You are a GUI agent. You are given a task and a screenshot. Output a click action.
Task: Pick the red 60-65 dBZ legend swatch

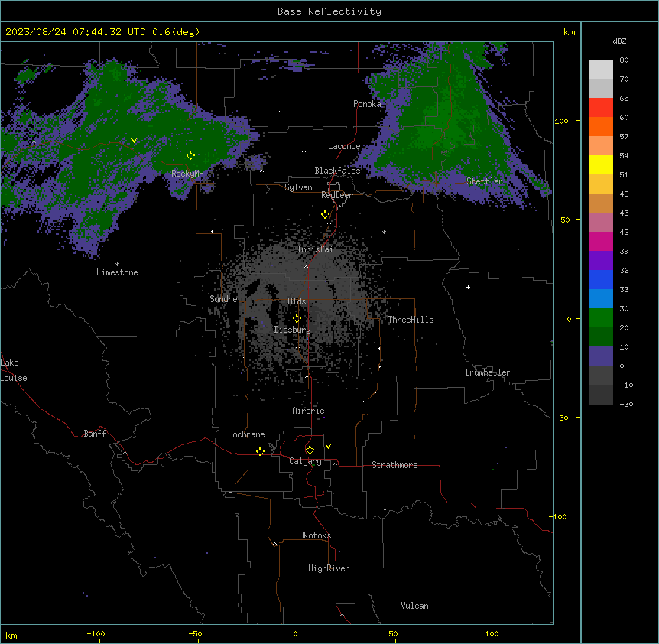click(x=601, y=108)
